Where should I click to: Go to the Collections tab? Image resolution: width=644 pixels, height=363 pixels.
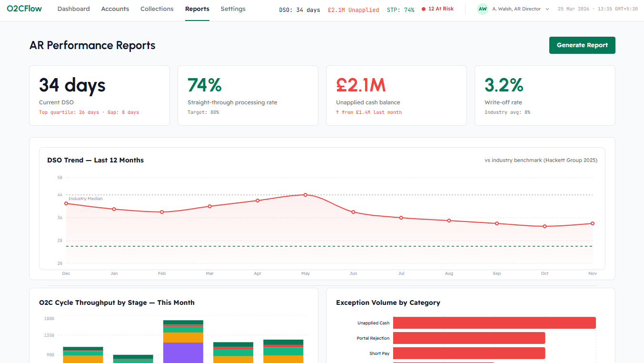[157, 9]
